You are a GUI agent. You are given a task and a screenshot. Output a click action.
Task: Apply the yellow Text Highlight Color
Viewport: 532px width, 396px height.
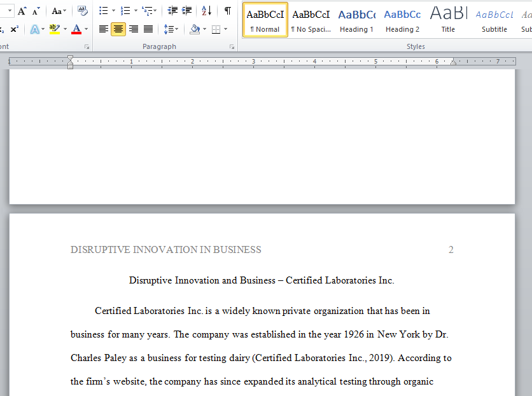[54, 29]
